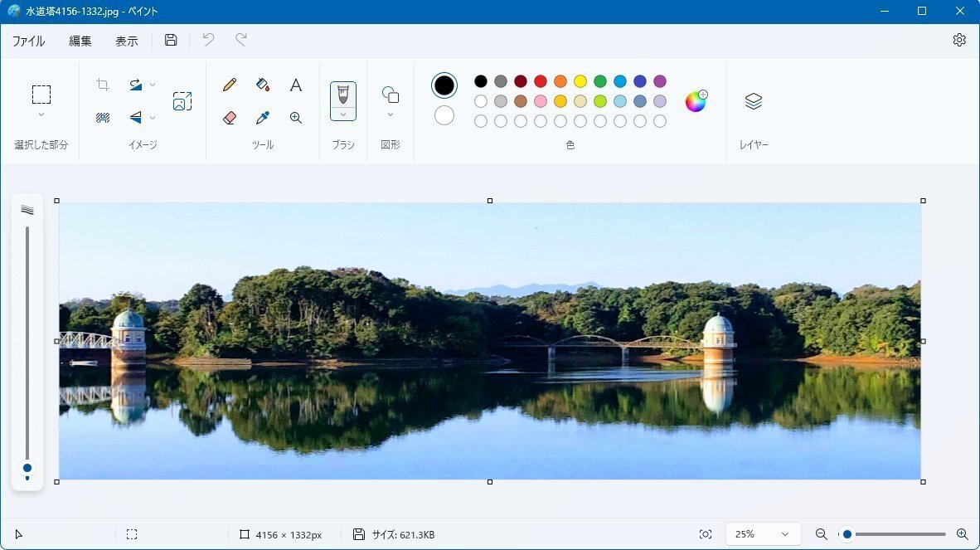Open the 25% zoom level dropdown
Screen dimensions: 980x550
763,534
